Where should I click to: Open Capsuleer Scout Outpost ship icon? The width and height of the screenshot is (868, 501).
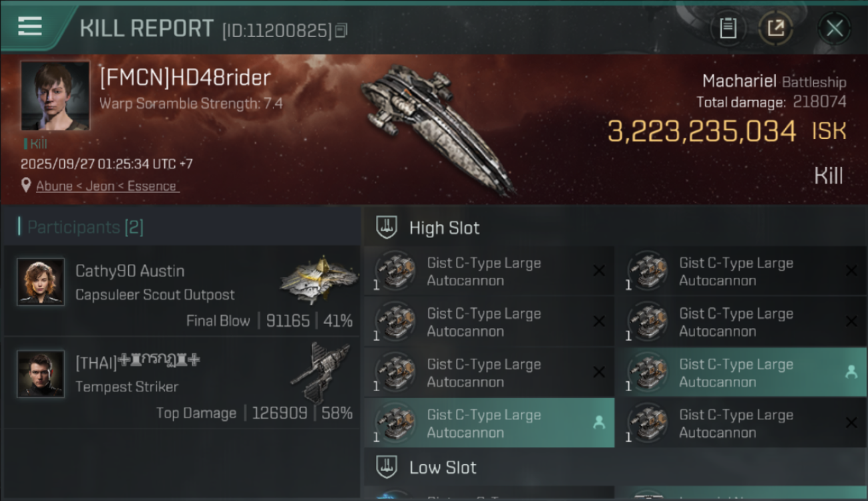[318, 279]
